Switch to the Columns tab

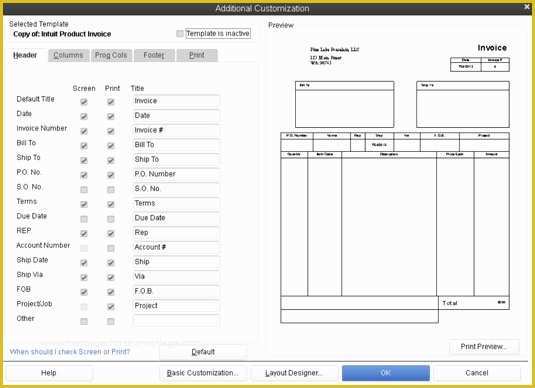point(69,55)
